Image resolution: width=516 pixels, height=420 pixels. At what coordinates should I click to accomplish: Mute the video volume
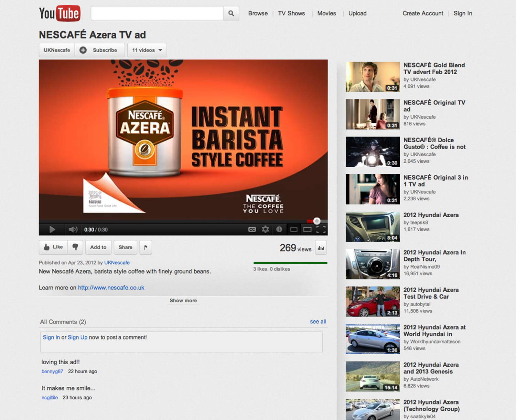73,230
